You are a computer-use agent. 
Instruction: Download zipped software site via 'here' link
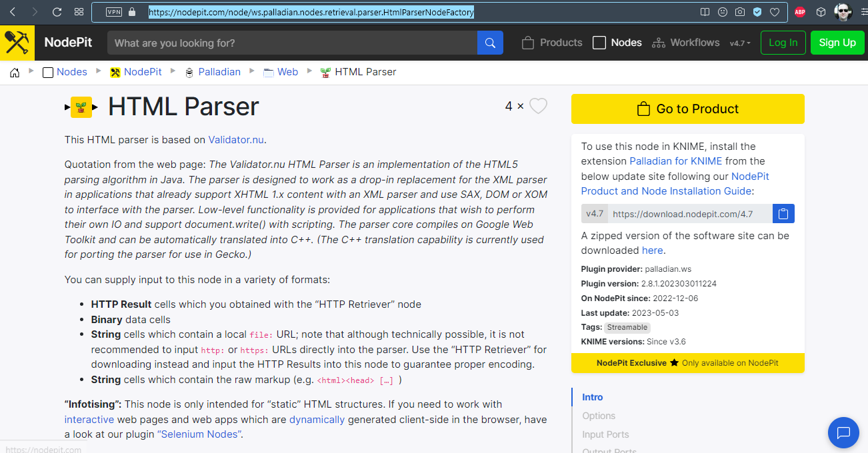tap(653, 250)
